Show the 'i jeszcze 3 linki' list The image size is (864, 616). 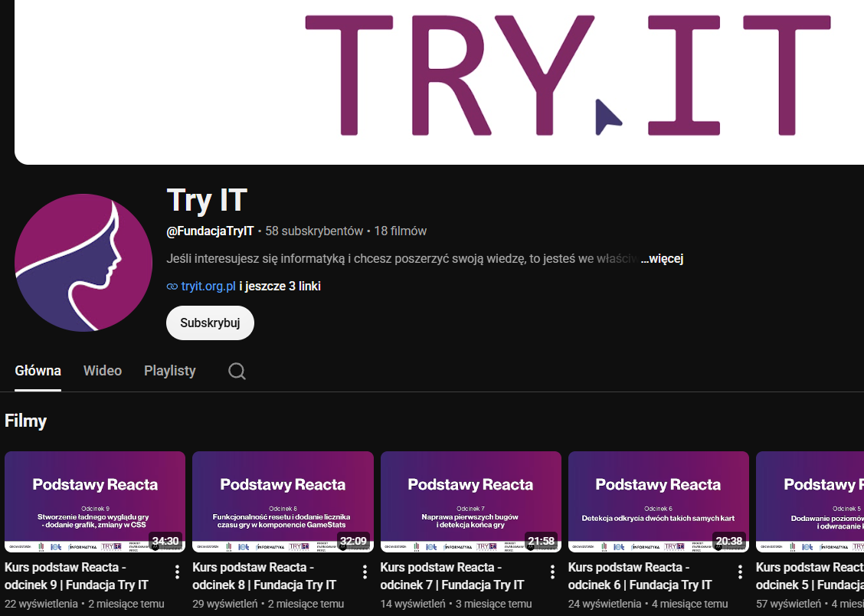point(280,287)
